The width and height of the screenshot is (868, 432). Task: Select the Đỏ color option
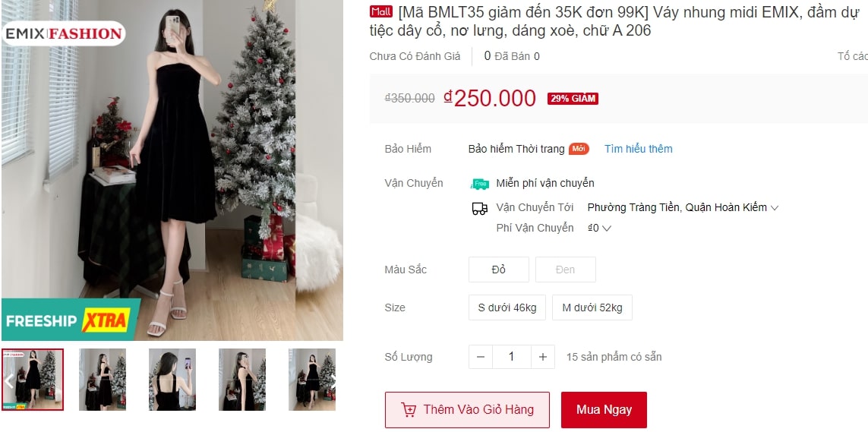coord(499,270)
